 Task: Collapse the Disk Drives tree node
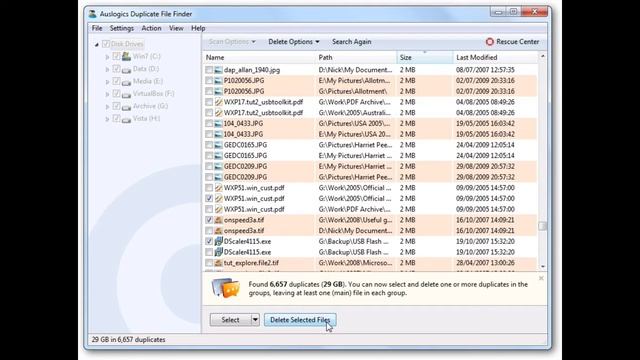(97, 44)
